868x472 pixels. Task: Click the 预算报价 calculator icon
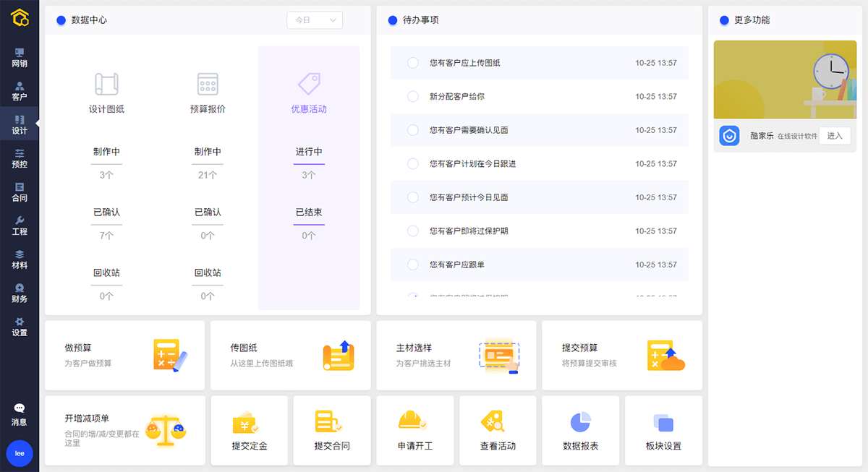[x=208, y=84]
